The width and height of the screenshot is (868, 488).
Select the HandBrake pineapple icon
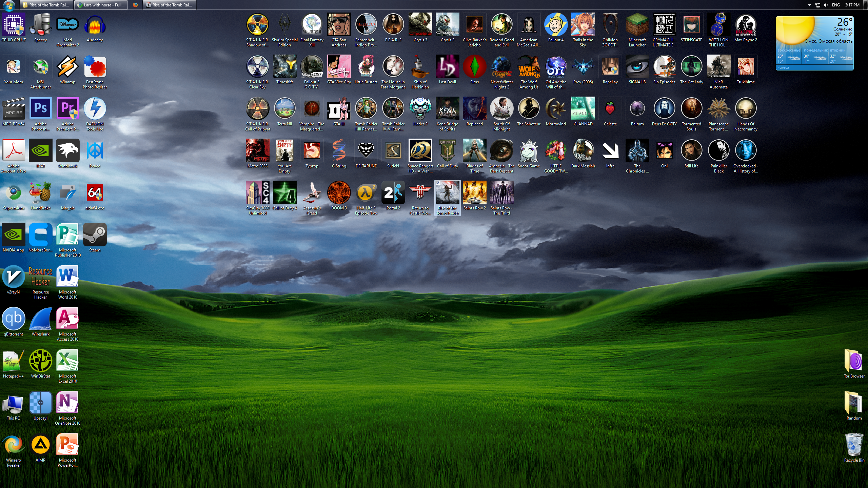pos(41,192)
